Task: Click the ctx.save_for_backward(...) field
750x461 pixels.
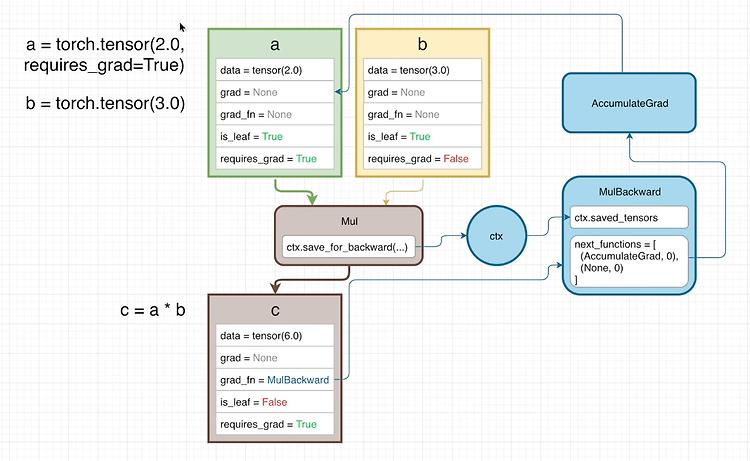Action: point(349,247)
